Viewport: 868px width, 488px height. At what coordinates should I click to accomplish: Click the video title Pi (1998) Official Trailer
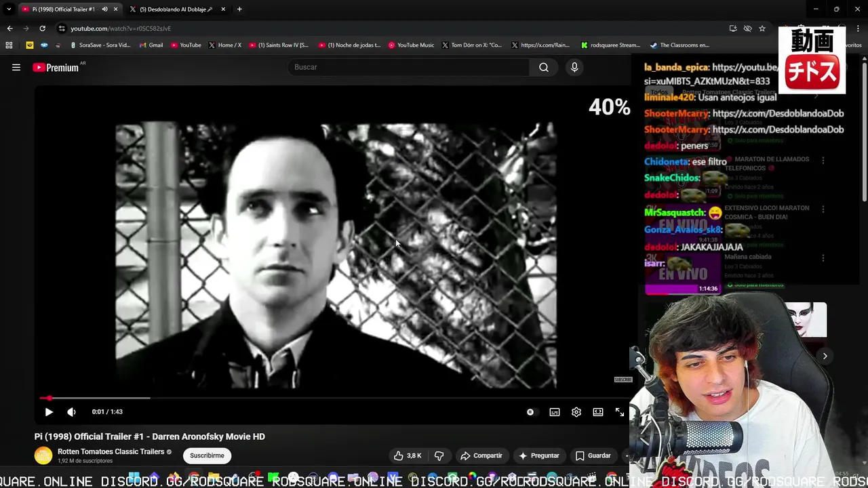point(150,436)
